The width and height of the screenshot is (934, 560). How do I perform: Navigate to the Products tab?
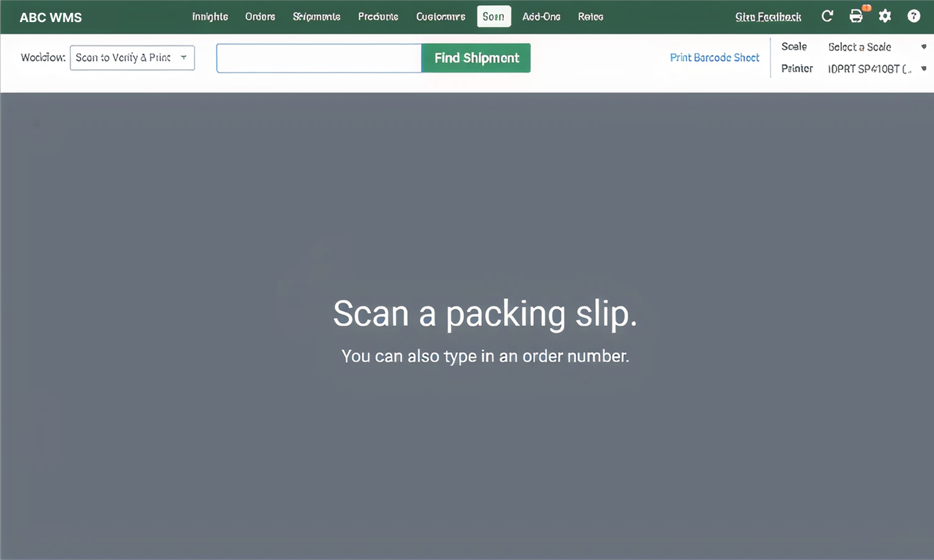tap(378, 17)
